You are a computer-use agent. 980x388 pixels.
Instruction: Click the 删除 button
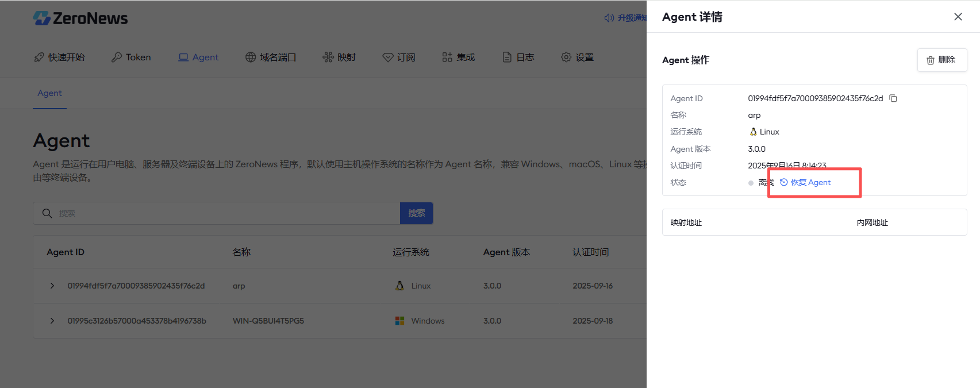click(941, 60)
